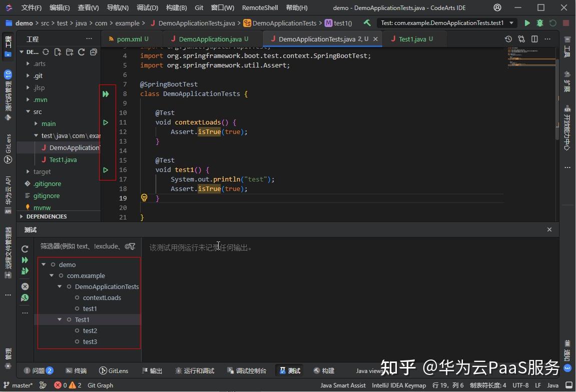
Task: Run all tests in the test panel
Action: (25, 260)
